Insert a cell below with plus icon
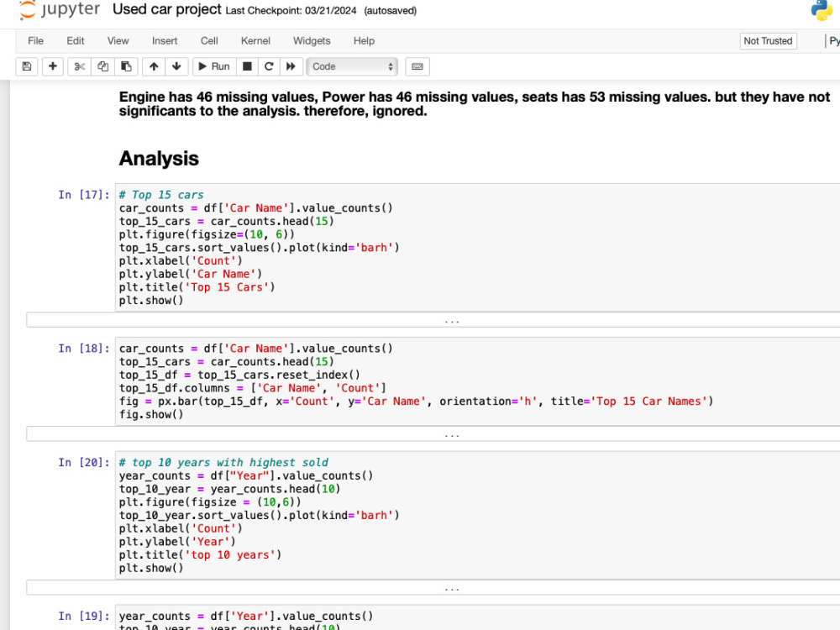The height and width of the screenshot is (630, 840). [x=52, y=66]
